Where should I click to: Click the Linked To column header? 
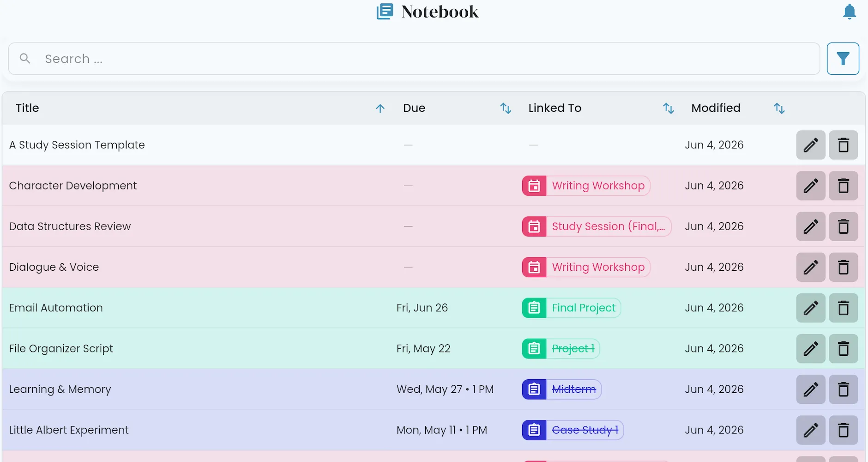click(x=555, y=108)
